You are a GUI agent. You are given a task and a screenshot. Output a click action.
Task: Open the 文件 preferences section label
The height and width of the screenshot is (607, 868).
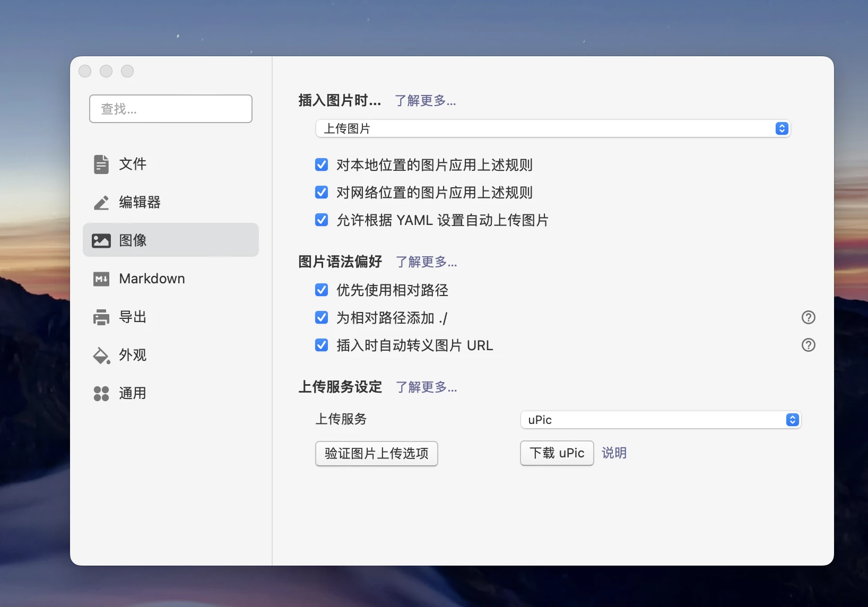[x=133, y=164]
